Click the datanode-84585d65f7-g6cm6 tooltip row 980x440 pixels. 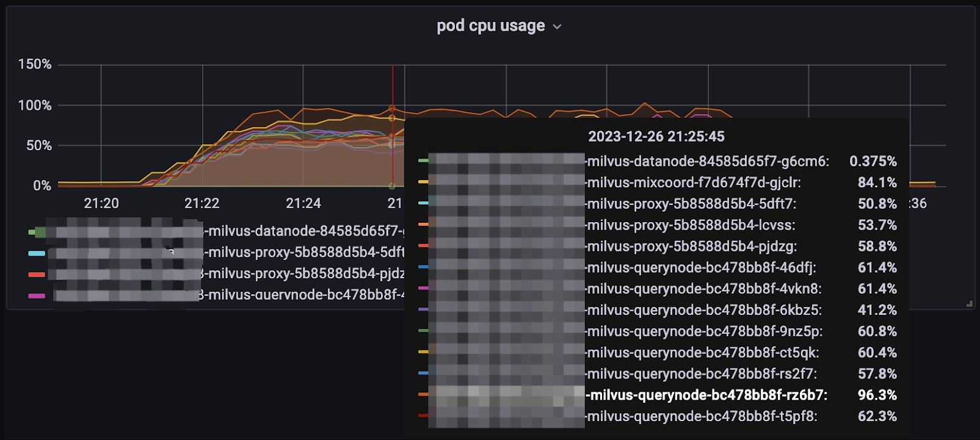657,161
